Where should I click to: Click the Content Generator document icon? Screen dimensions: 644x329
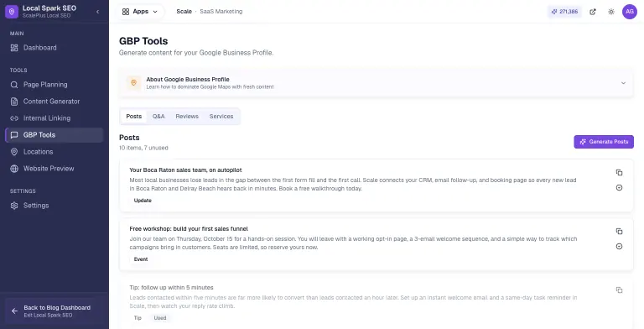pyautogui.click(x=14, y=102)
